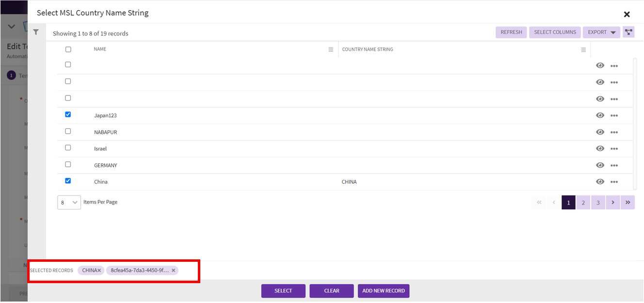Open the filter panel funnel icon
The width and height of the screenshot is (644, 303).
36,32
